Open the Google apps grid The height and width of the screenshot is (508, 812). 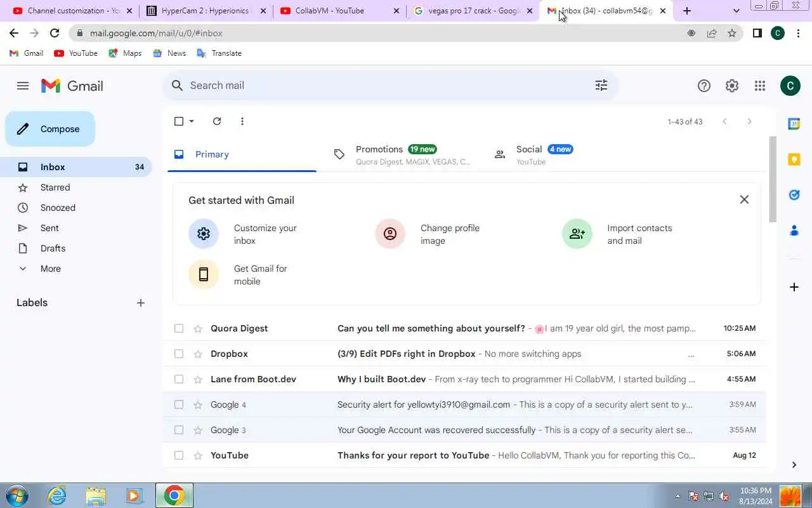tap(760, 86)
